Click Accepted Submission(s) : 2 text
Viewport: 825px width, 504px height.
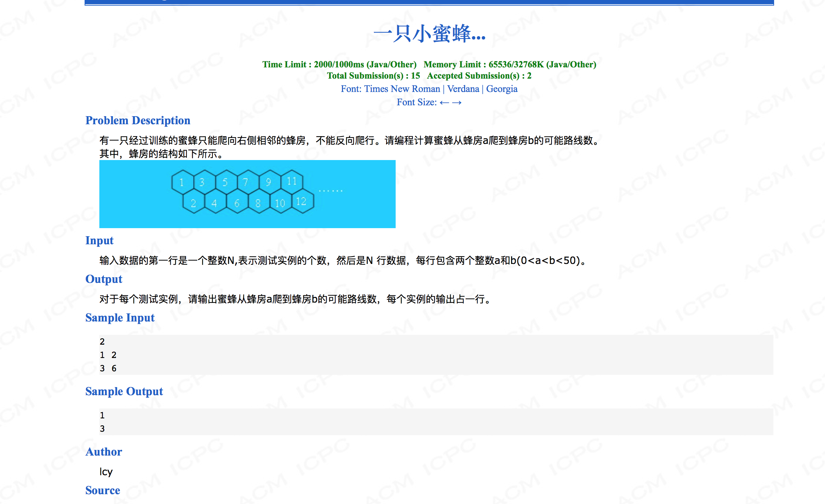tap(479, 75)
